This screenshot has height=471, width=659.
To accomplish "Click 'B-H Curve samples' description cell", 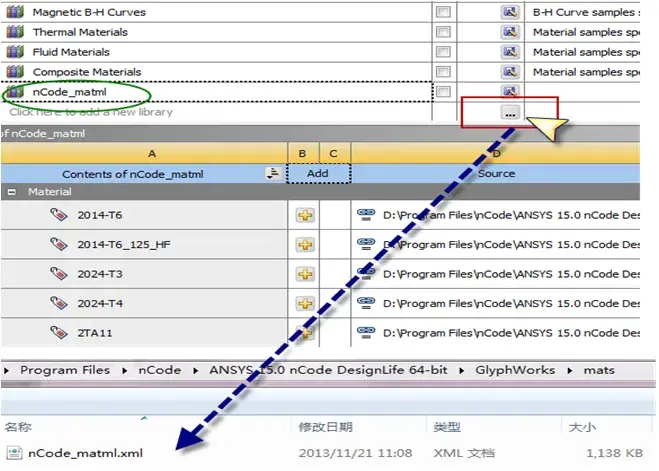I will 583,12.
